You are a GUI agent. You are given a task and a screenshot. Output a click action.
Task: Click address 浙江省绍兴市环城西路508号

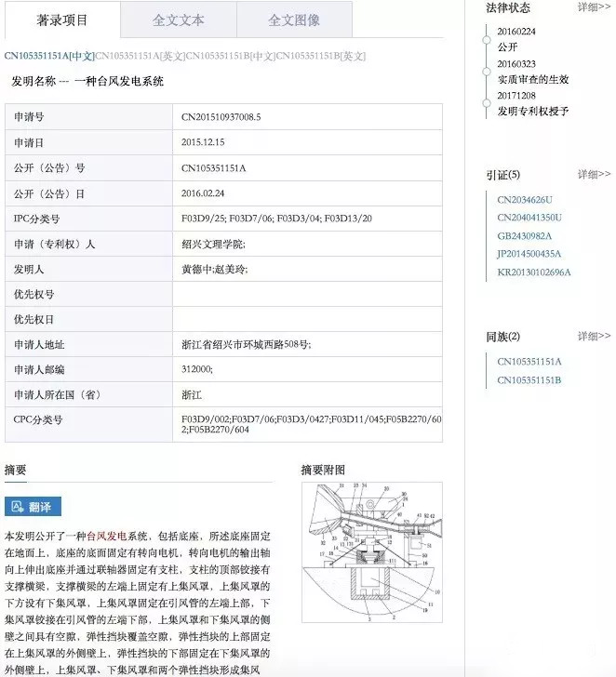[x=246, y=344]
